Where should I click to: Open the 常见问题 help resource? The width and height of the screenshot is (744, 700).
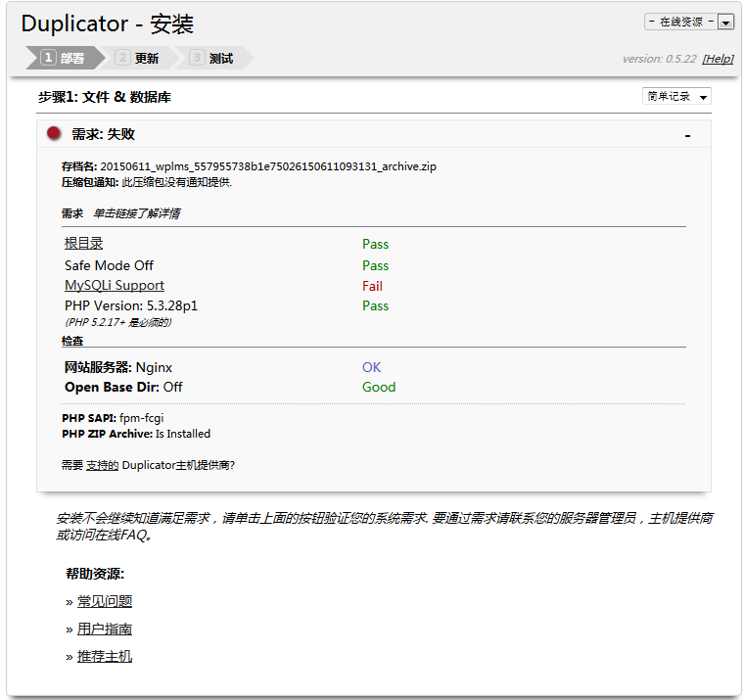tap(105, 601)
